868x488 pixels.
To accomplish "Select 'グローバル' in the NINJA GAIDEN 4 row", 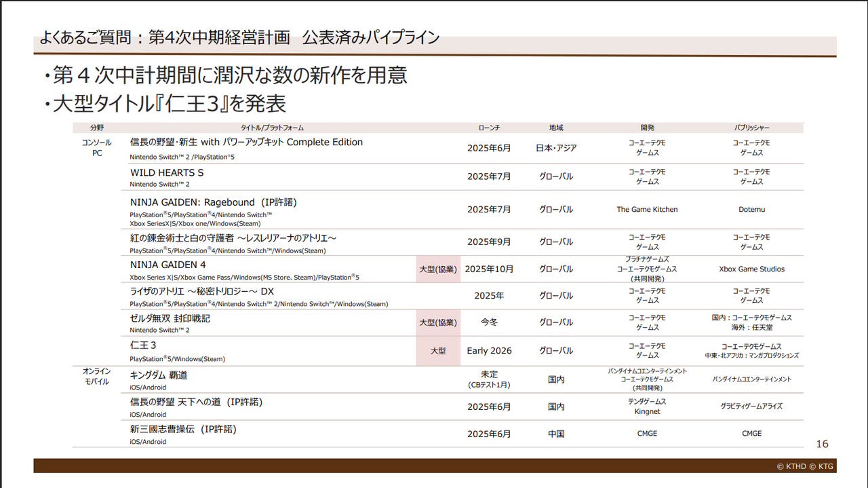I will point(556,269).
